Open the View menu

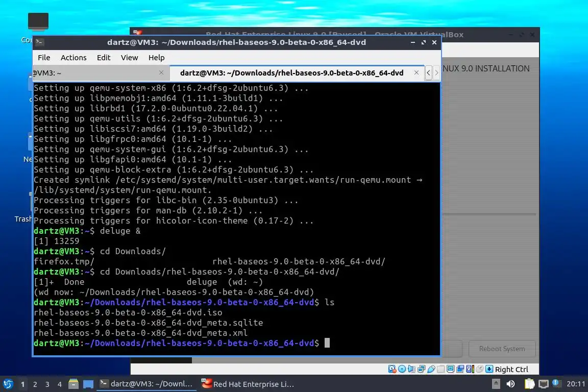[x=129, y=57]
